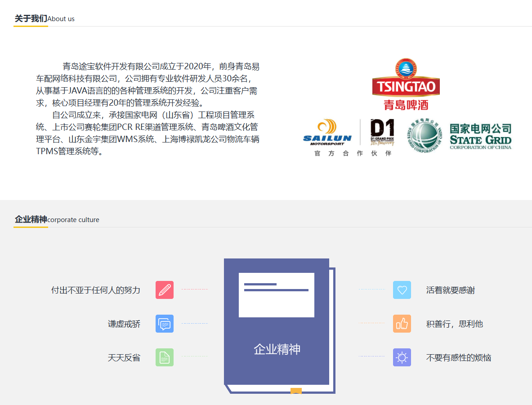Click the blue chat bubbles icon

point(165,324)
